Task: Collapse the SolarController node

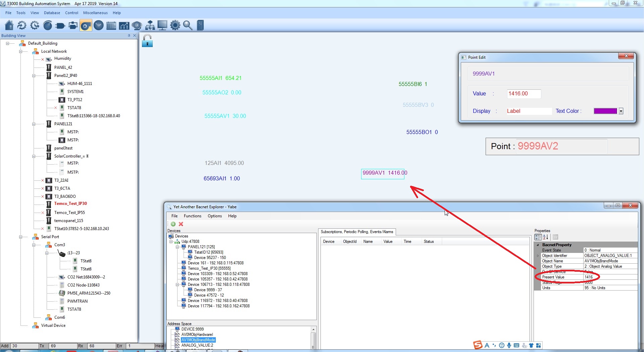Action: (34, 156)
